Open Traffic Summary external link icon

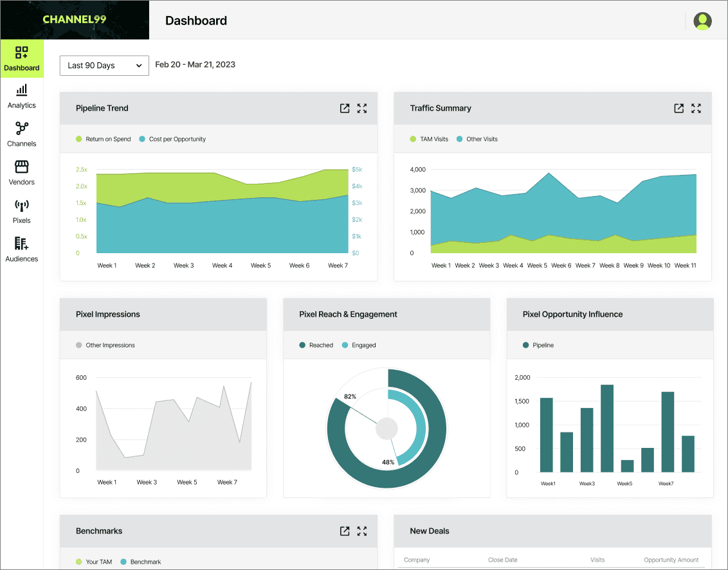(678, 108)
